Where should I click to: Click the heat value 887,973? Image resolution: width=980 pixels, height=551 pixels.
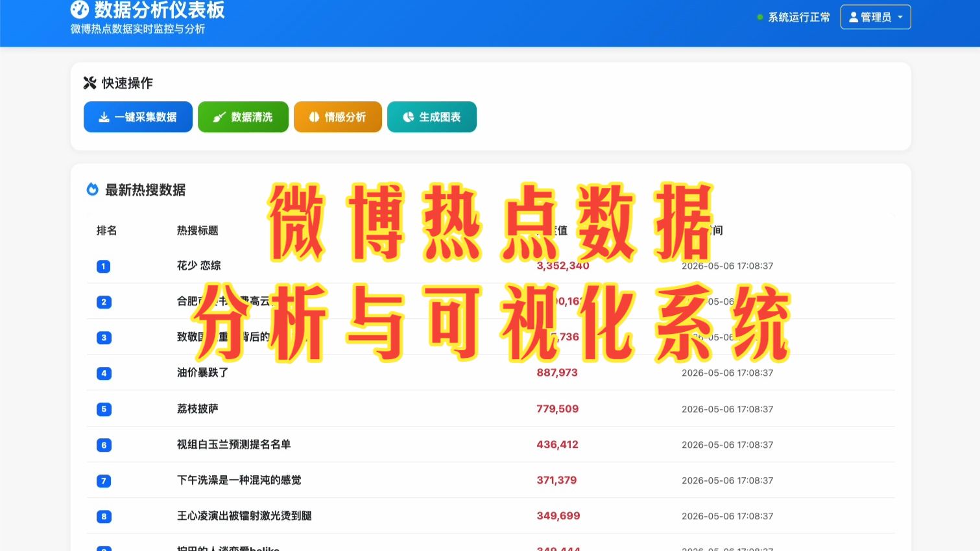click(557, 373)
